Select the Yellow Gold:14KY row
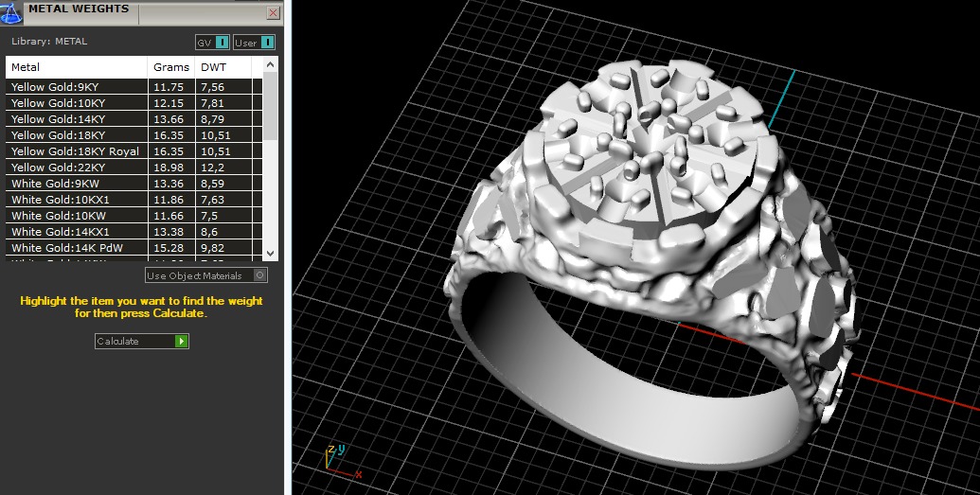 tap(134, 119)
